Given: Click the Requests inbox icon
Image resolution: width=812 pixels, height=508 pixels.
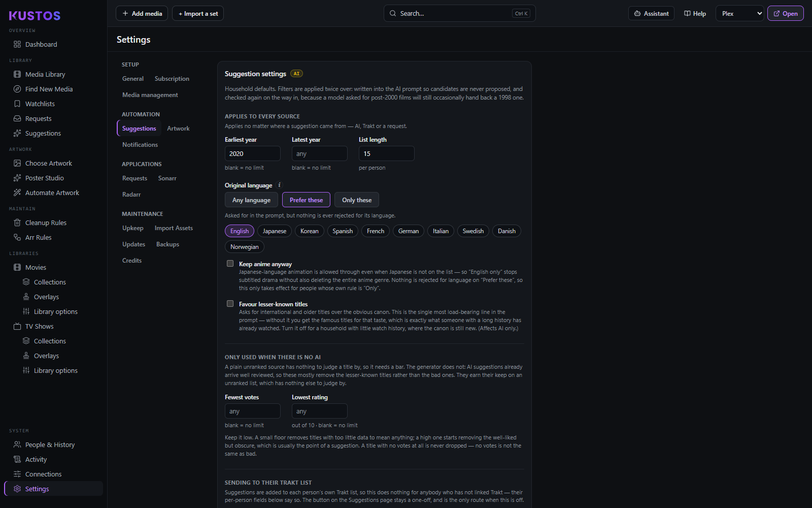Looking at the screenshot, I should click(x=17, y=118).
